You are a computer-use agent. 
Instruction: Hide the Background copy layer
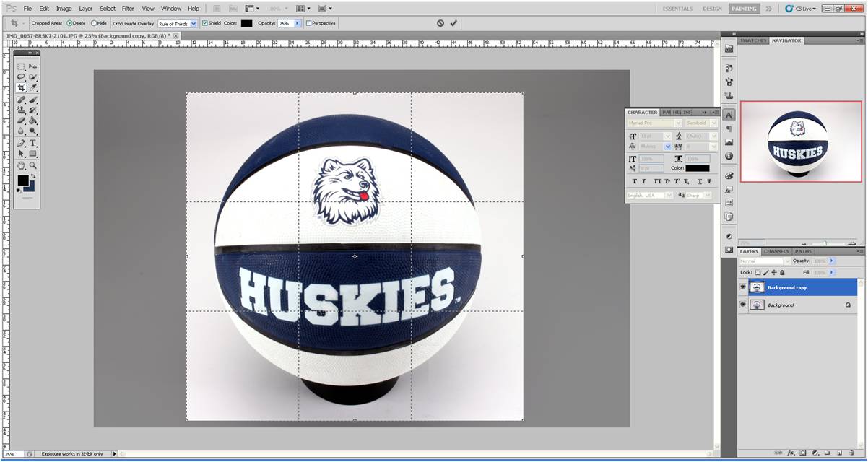pos(742,287)
